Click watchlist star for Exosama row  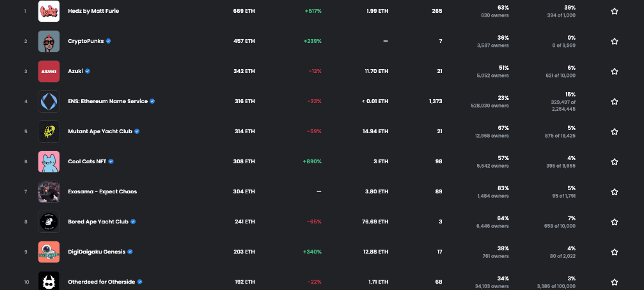[x=614, y=191]
